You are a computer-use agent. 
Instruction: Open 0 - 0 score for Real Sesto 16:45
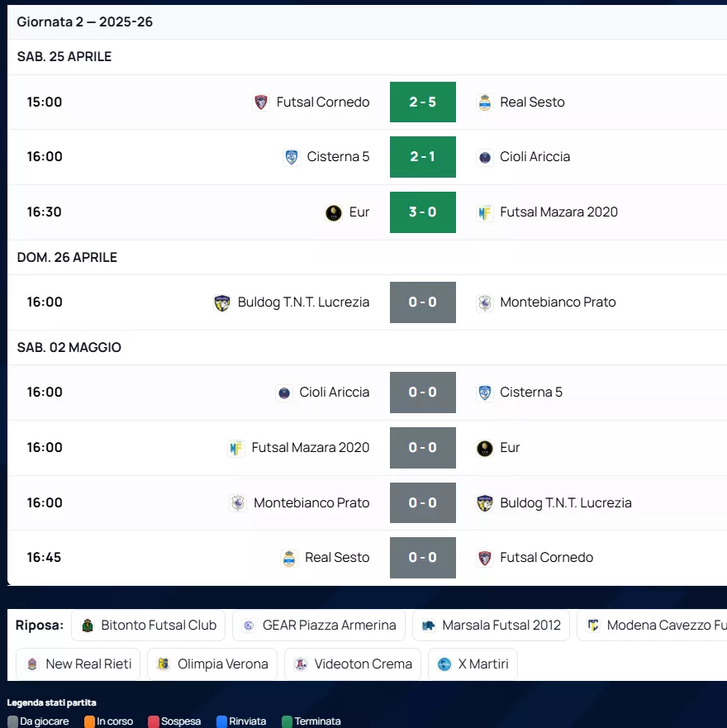pos(422,558)
